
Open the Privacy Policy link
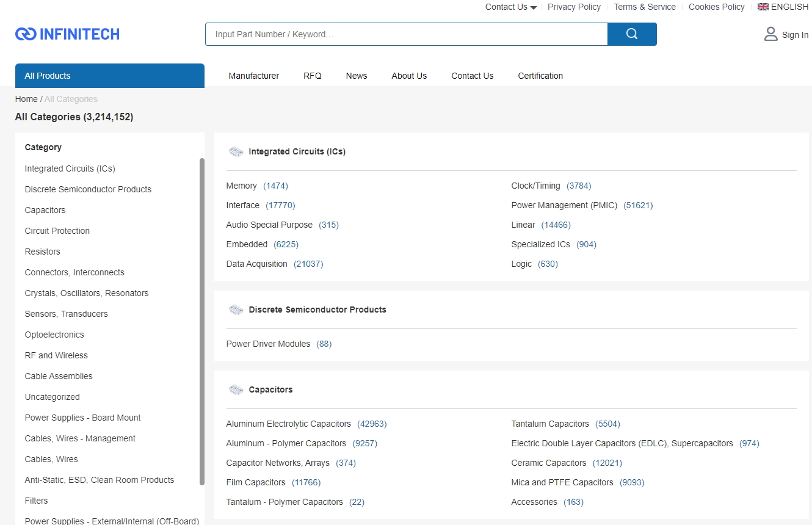(573, 7)
